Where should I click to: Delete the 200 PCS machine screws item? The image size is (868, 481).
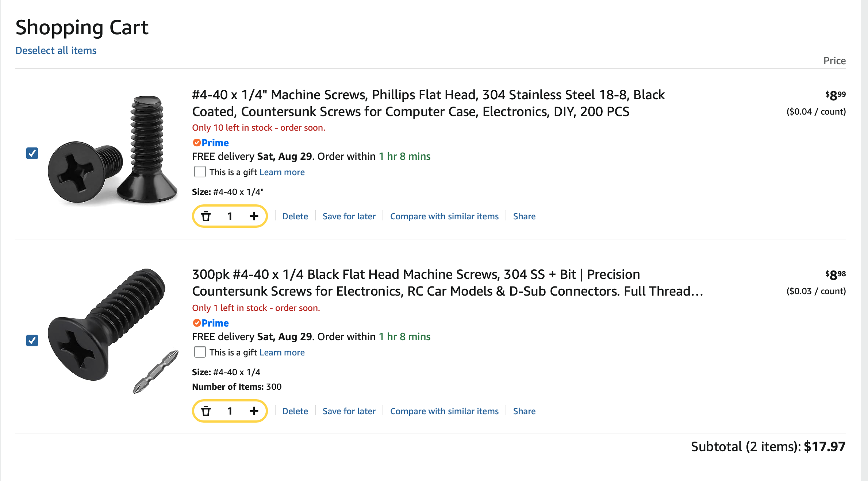tap(295, 216)
